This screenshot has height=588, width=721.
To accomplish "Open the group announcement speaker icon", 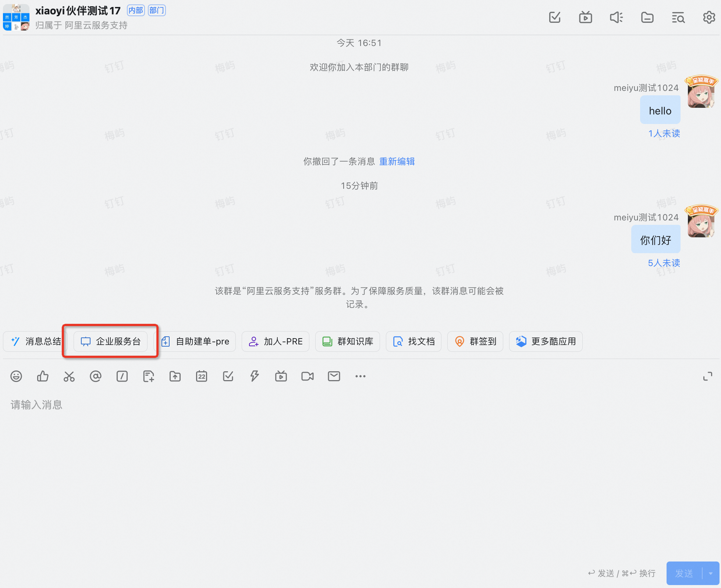I will pos(617,17).
